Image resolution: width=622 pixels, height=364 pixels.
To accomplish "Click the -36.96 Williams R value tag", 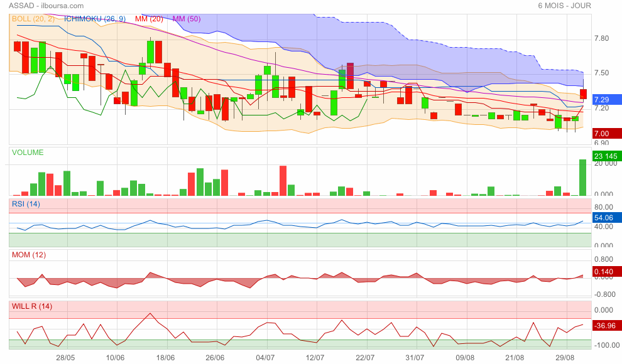I will 607,326.
